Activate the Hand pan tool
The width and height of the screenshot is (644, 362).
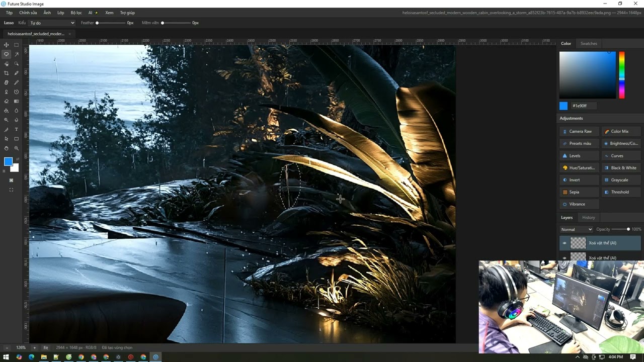[x=6, y=148]
